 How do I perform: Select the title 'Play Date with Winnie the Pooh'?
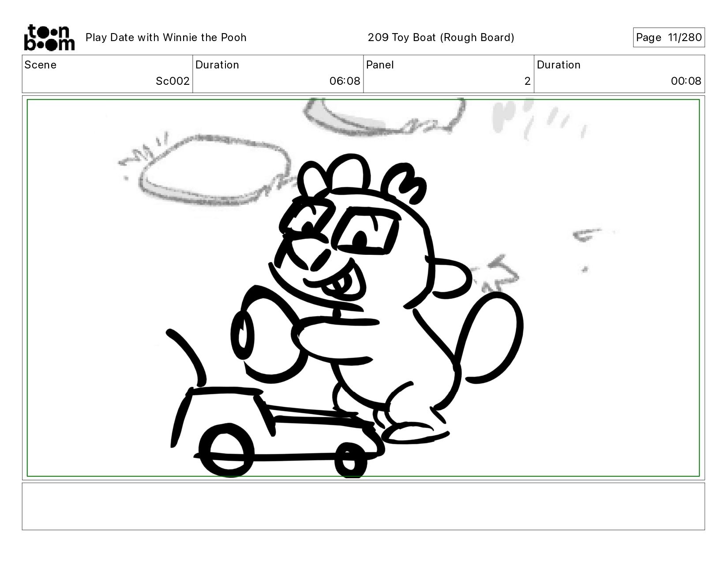pos(166,38)
